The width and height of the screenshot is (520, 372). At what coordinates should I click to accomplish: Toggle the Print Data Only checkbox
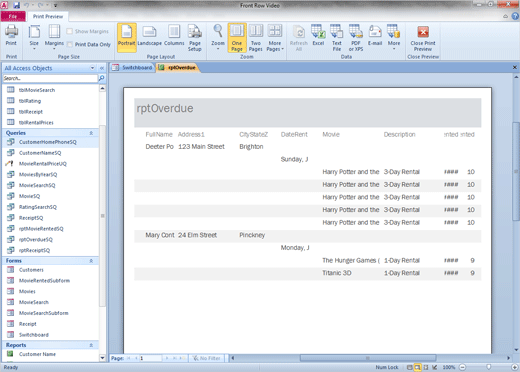[70, 44]
